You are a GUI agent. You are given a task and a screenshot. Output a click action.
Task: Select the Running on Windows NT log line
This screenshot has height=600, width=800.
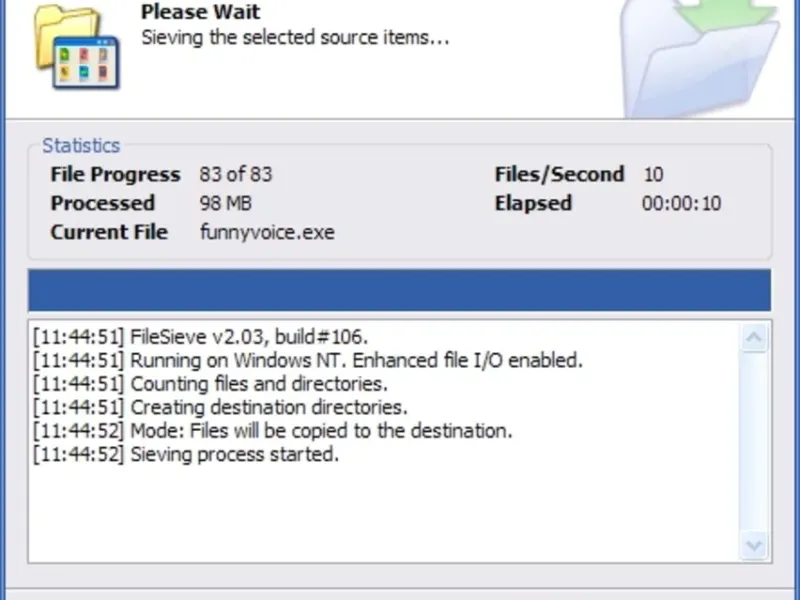click(x=307, y=360)
